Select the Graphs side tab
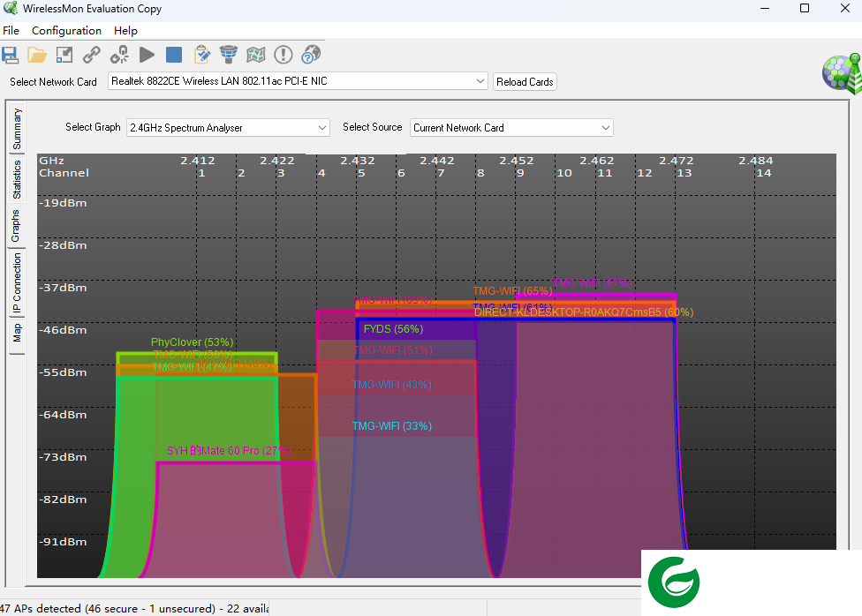This screenshot has height=616, width=862. point(15,226)
